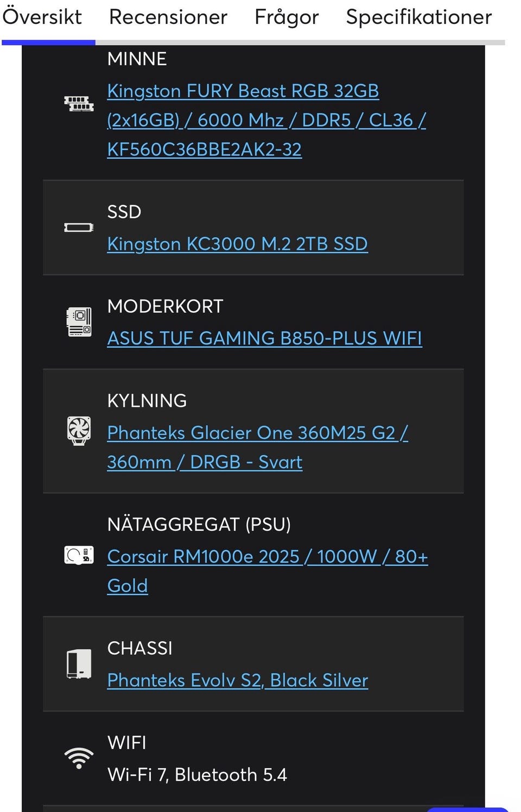Select the Specifikationer tab
Viewport: 521px width, 812px height.
419,17
